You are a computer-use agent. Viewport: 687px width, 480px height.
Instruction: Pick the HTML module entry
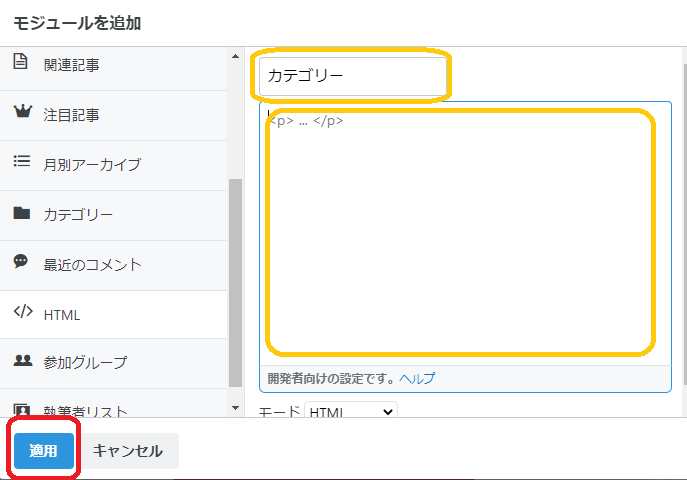click(x=113, y=314)
